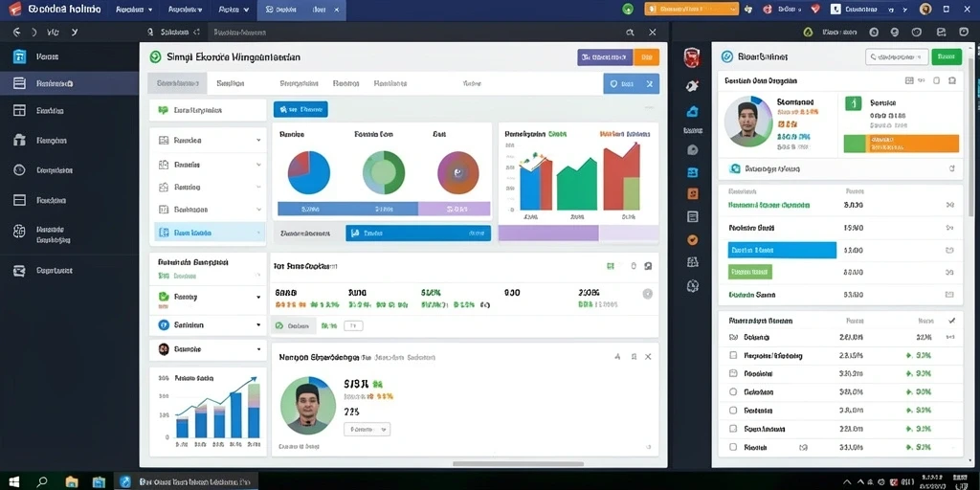This screenshot has height=490, width=980.
Task: Switch to the highlighted first tab under main title
Action: click(x=177, y=83)
